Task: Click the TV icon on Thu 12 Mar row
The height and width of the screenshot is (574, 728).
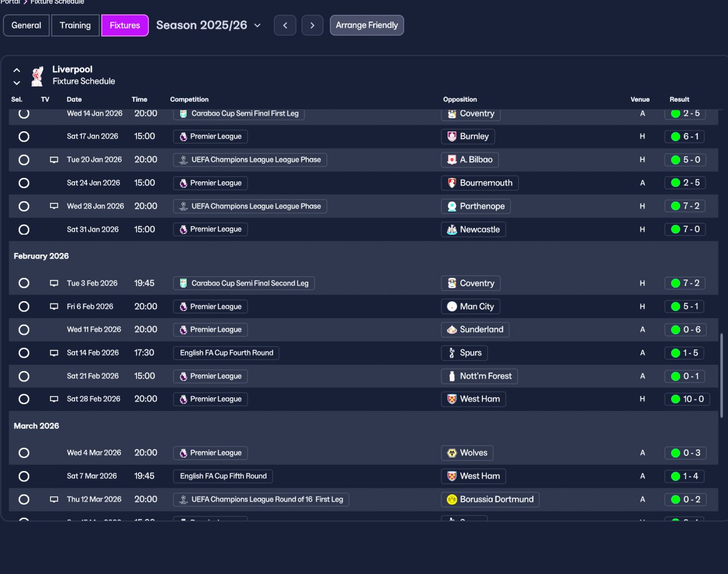Action: [54, 500]
